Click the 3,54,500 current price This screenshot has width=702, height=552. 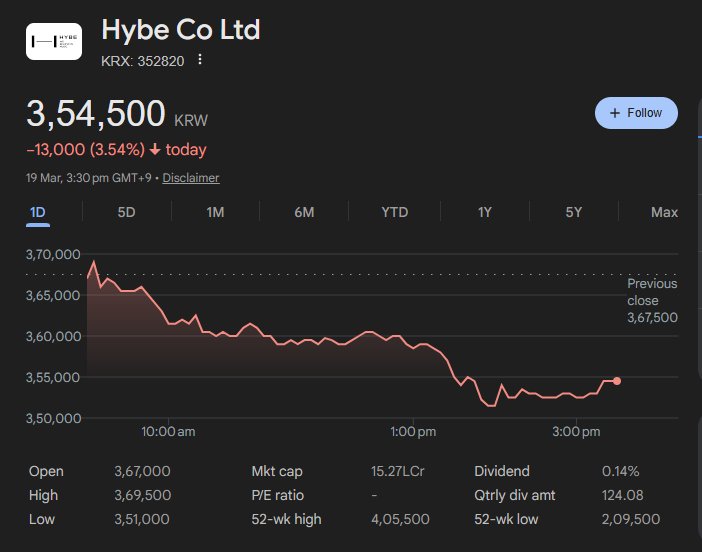[96, 114]
